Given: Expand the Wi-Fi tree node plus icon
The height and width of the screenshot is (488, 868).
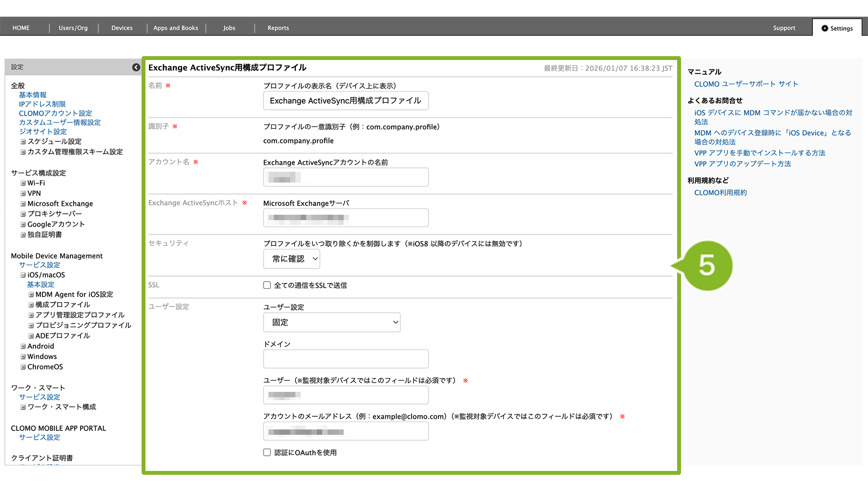Looking at the screenshot, I should pos(23,183).
